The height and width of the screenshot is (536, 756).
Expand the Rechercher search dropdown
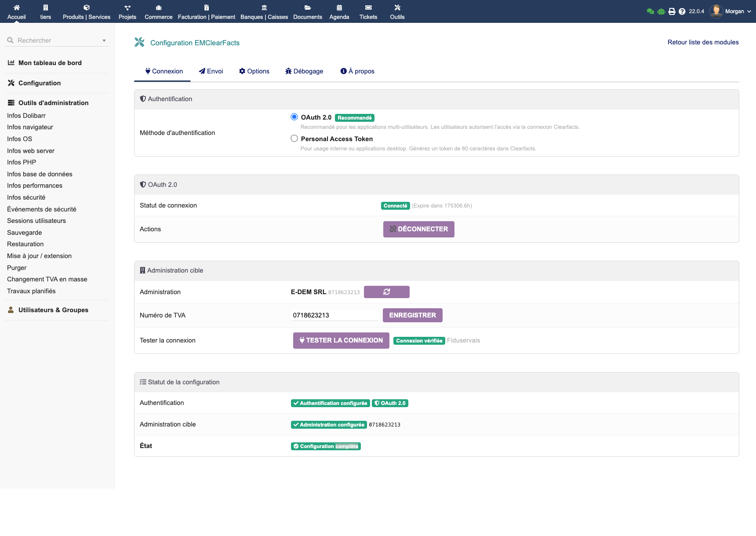coord(104,40)
